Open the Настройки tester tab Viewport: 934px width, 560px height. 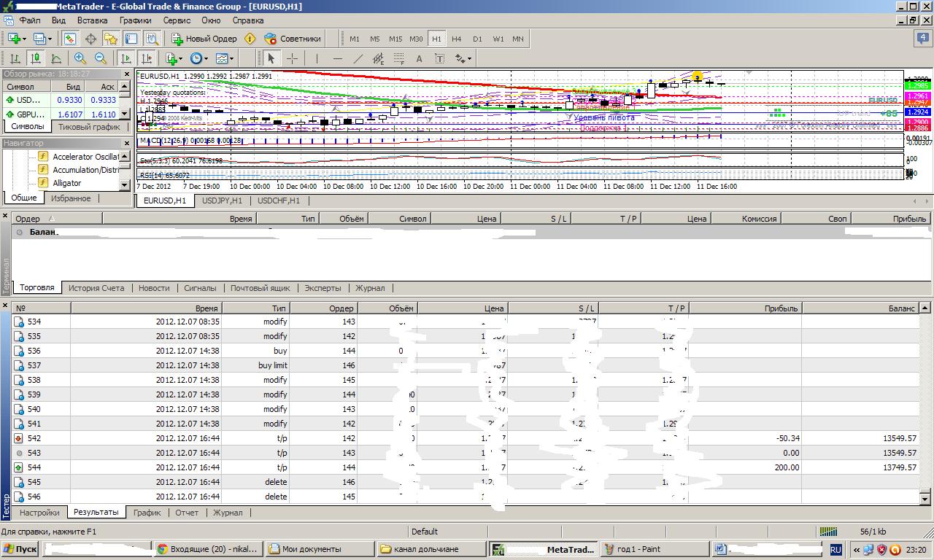click(39, 513)
